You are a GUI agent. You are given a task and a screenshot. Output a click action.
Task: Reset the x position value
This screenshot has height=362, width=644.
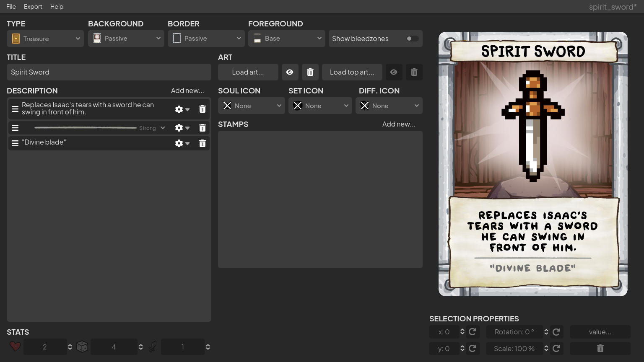(x=473, y=332)
